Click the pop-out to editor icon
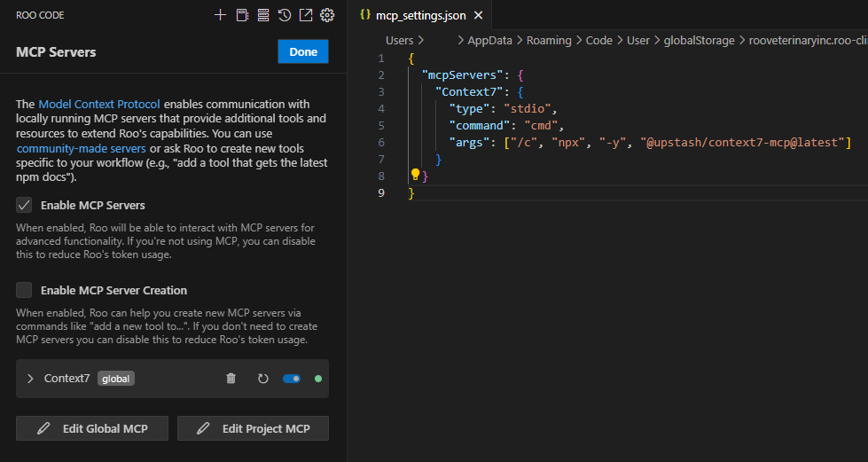 point(306,15)
